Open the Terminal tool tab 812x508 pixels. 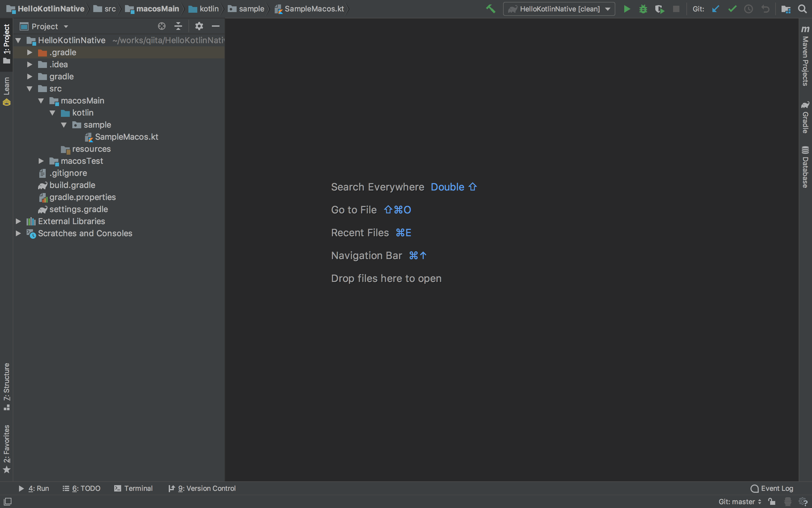133,488
